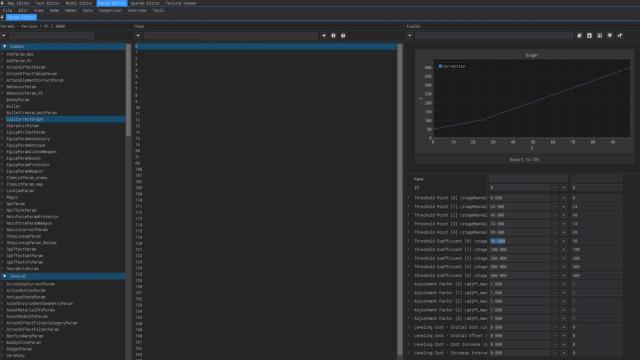Click the first icon in the Fields toolbar
The image size is (640, 360).
pos(579,36)
